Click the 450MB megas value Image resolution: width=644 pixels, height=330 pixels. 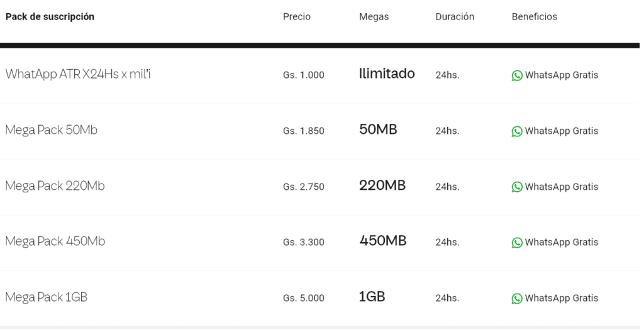[x=383, y=241]
